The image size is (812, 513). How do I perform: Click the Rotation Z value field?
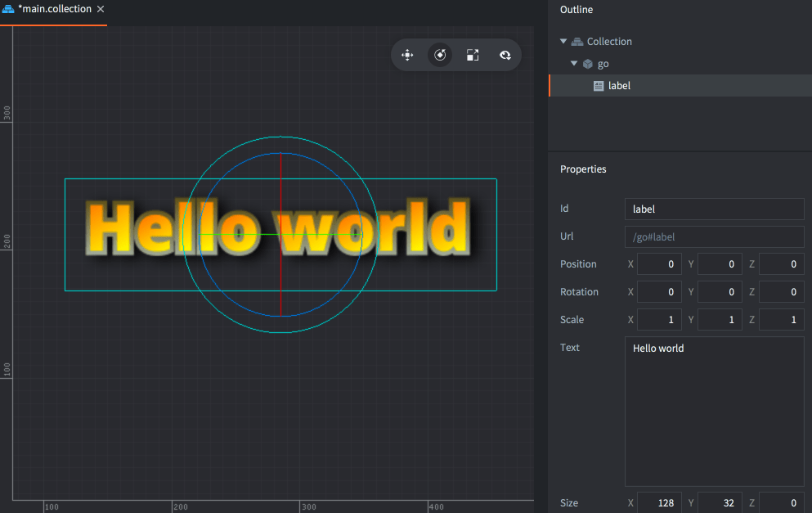pyautogui.click(x=781, y=292)
